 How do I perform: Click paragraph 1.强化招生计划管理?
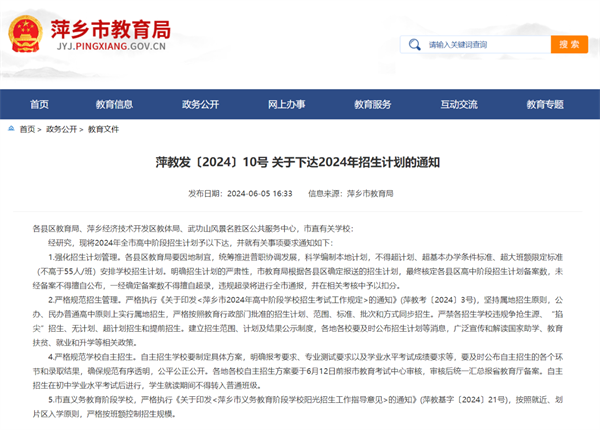(298, 271)
